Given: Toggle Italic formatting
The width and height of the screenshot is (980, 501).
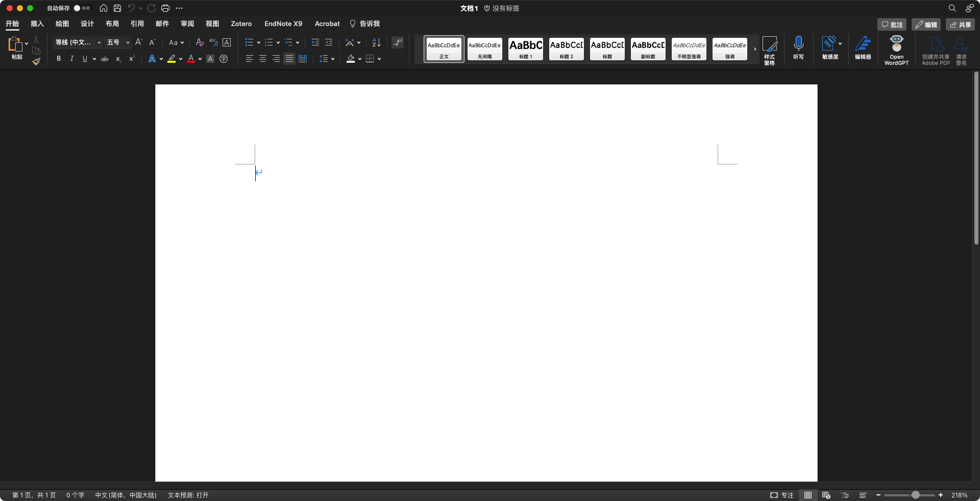Looking at the screenshot, I should click(x=72, y=59).
